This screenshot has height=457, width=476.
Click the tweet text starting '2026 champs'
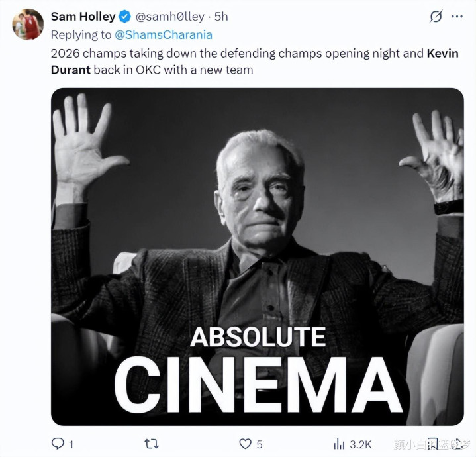click(199, 53)
